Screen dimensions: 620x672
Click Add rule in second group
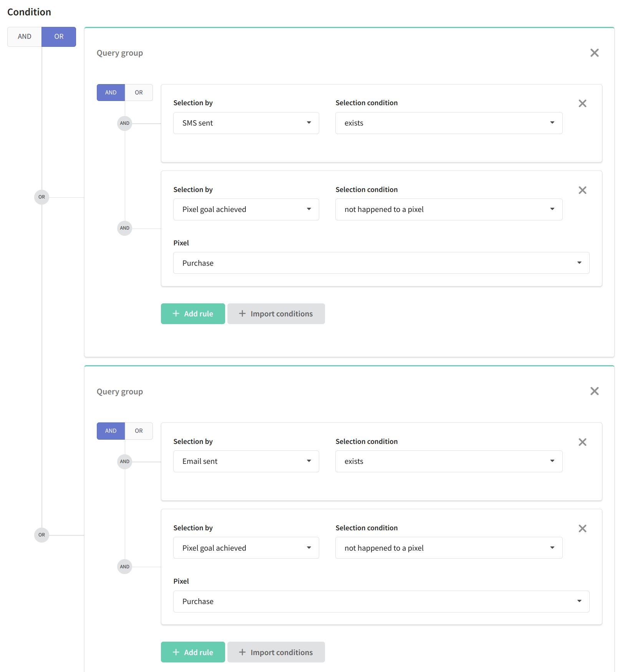point(193,652)
